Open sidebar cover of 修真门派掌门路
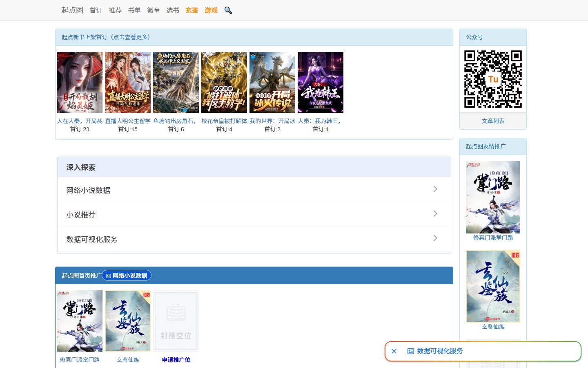Viewport: 588px width, 368px height. (x=493, y=197)
